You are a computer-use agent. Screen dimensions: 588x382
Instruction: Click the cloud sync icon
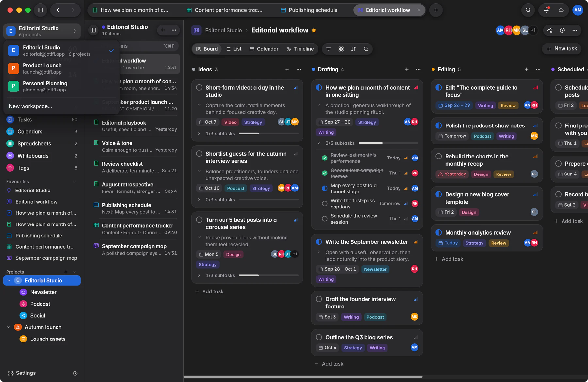pyautogui.click(x=561, y=10)
